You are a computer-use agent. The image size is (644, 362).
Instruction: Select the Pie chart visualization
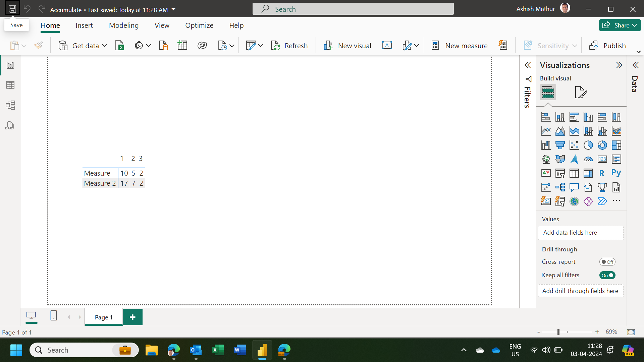pyautogui.click(x=588, y=145)
